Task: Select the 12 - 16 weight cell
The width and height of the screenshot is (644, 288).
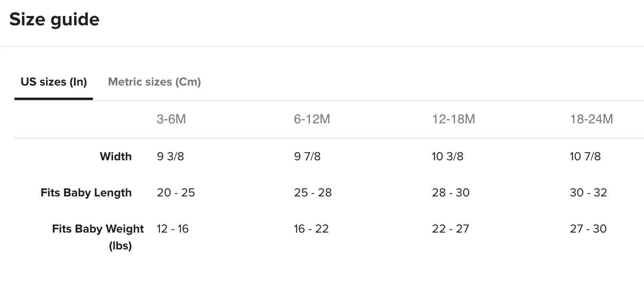Action: coord(172,229)
